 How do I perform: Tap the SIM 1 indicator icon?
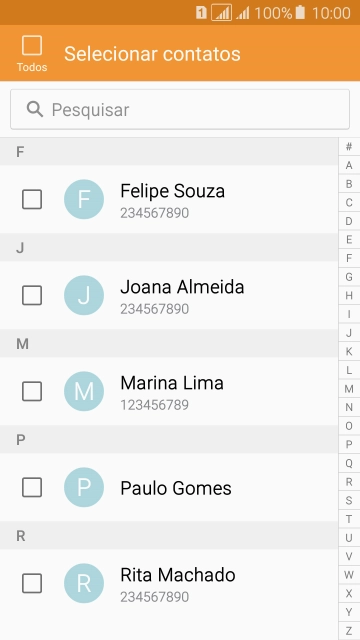[201, 13]
